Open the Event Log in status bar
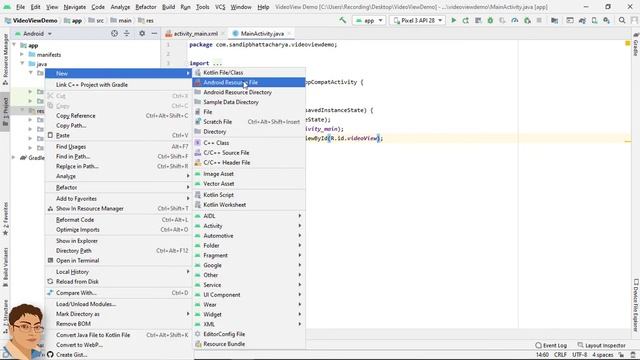This screenshot has width=640, height=360. pyautogui.click(x=551, y=345)
